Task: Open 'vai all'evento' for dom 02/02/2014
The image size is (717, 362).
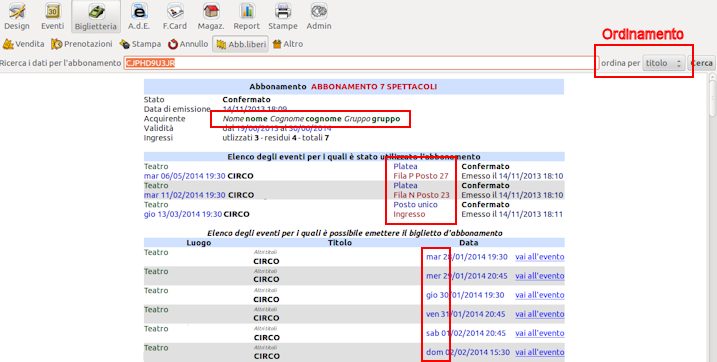Action: click(x=540, y=352)
